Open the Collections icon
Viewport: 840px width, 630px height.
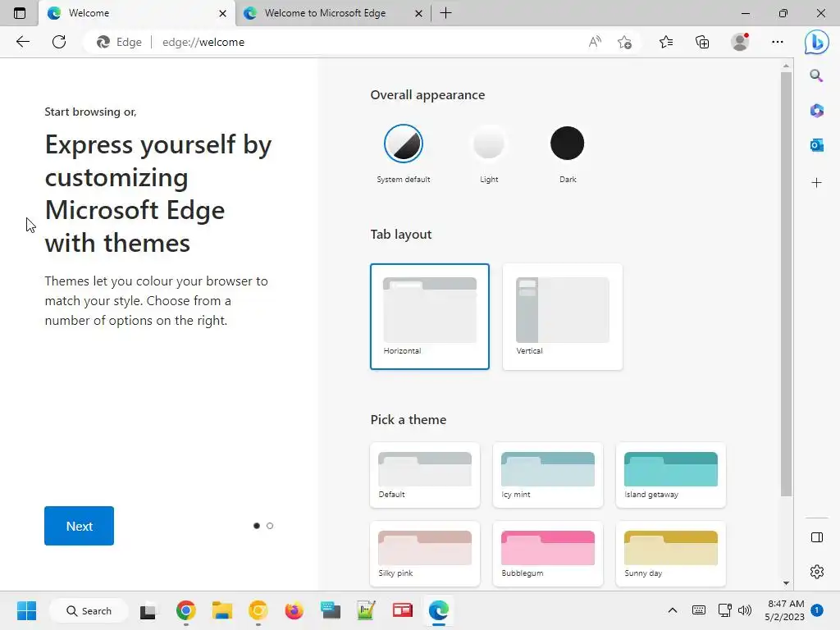pyautogui.click(x=702, y=42)
